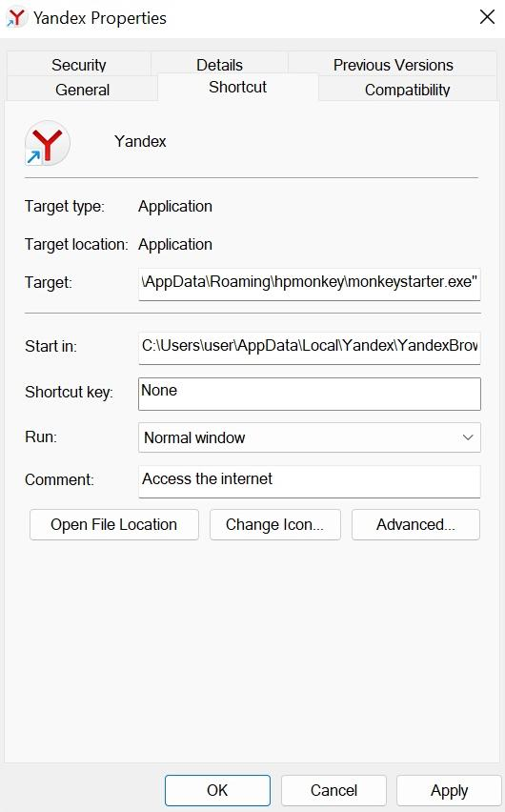The height and width of the screenshot is (812, 505).
Task: Click the Yandex icon in title bar
Action: tap(15, 17)
